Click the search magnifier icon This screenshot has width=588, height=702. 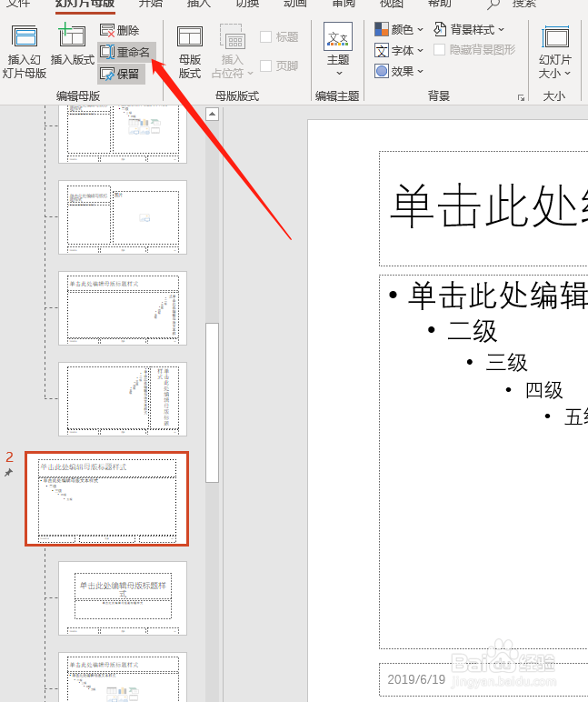493,5
